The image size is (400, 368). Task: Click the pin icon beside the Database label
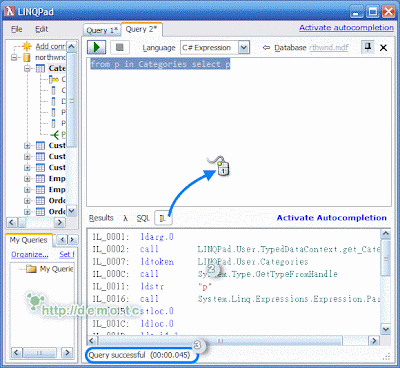(368, 47)
